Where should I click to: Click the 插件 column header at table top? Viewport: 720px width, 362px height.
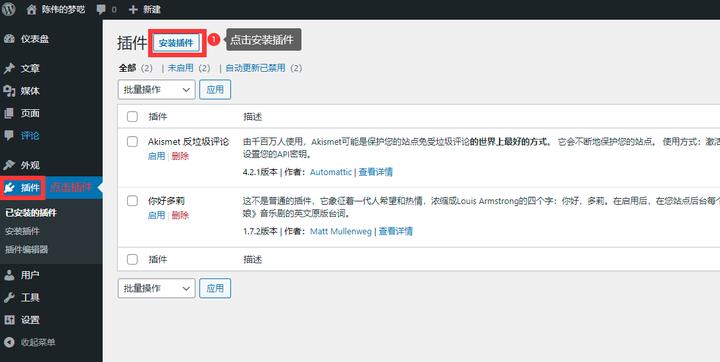tap(158, 117)
